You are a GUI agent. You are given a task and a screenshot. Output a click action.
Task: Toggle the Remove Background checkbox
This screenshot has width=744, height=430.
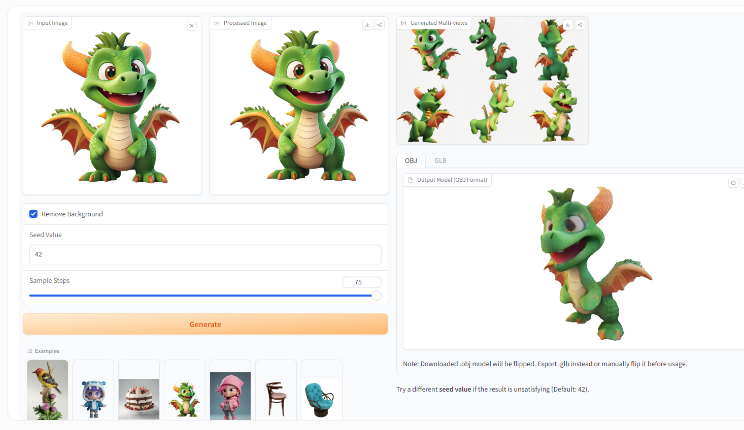click(x=33, y=214)
